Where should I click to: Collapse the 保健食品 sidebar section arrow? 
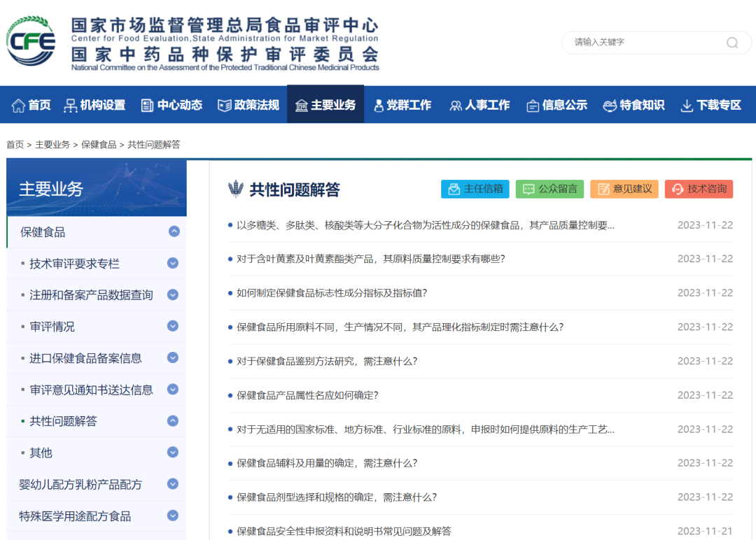coord(174,232)
